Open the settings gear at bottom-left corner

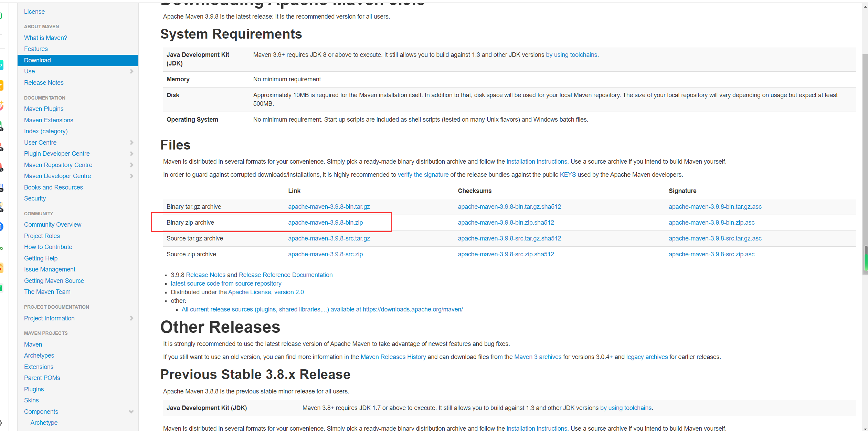coord(1,423)
